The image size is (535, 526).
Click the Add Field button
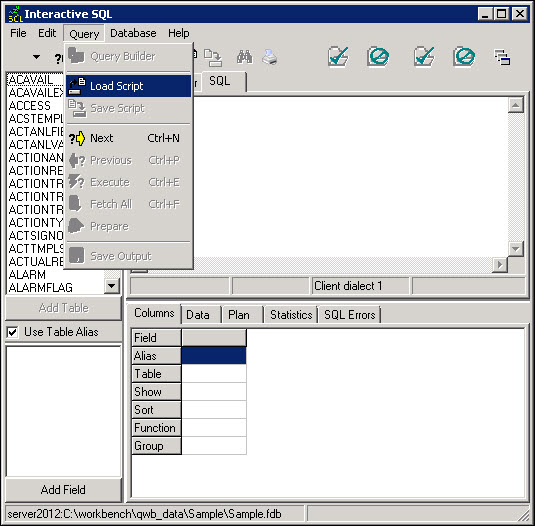click(x=63, y=490)
